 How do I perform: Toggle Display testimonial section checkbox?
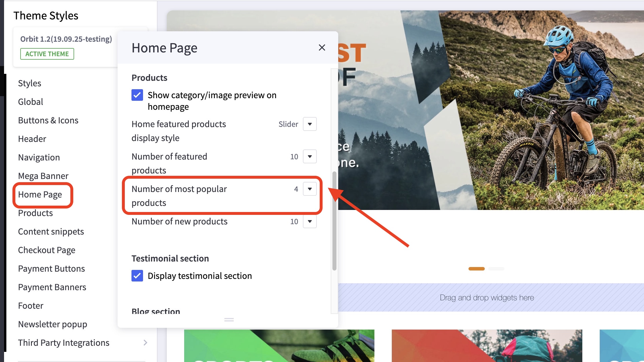click(137, 276)
